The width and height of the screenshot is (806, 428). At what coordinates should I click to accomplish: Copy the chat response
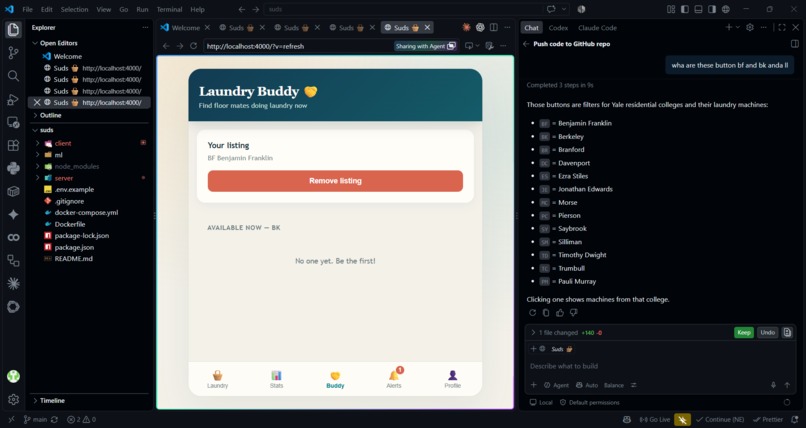(546, 312)
